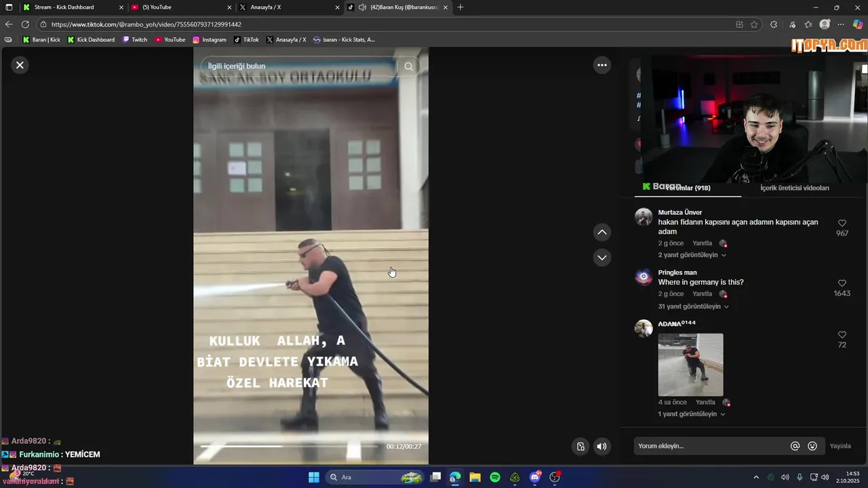Show hidden system tray icons
Screen dimensions: 868x488
756,477
